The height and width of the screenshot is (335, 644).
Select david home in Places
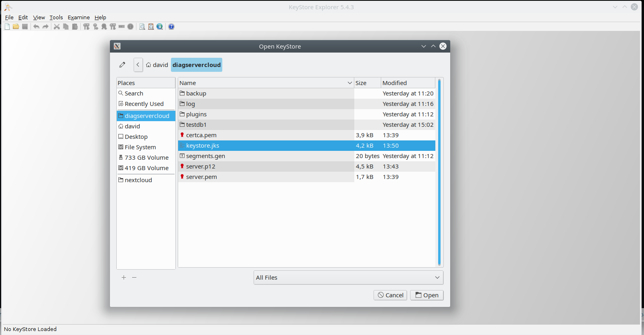tap(146, 126)
